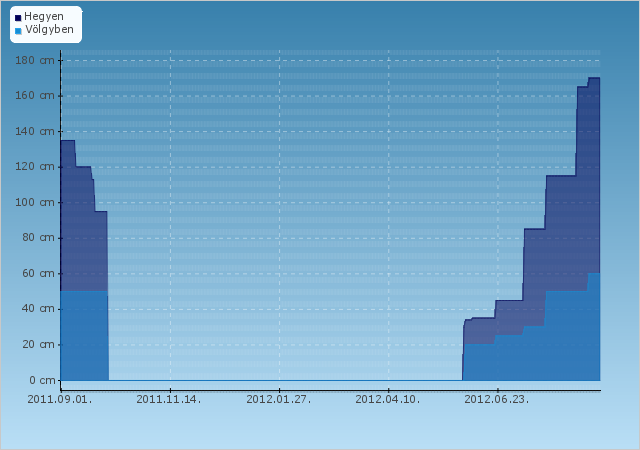The width and height of the screenshot is (640, 450).
Task: Click the 100 cm y-axis label
Action: pyautogui.click(x=35, y=202)
